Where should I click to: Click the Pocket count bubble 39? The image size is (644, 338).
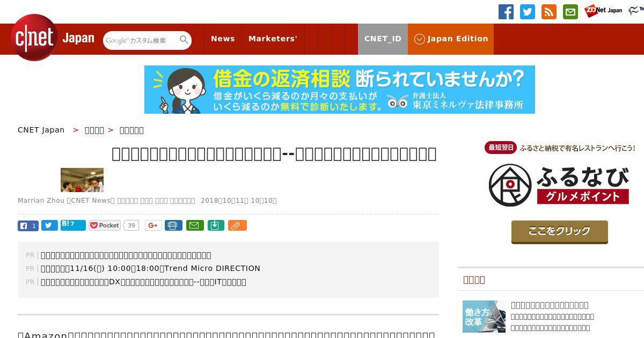coord(131,225)
